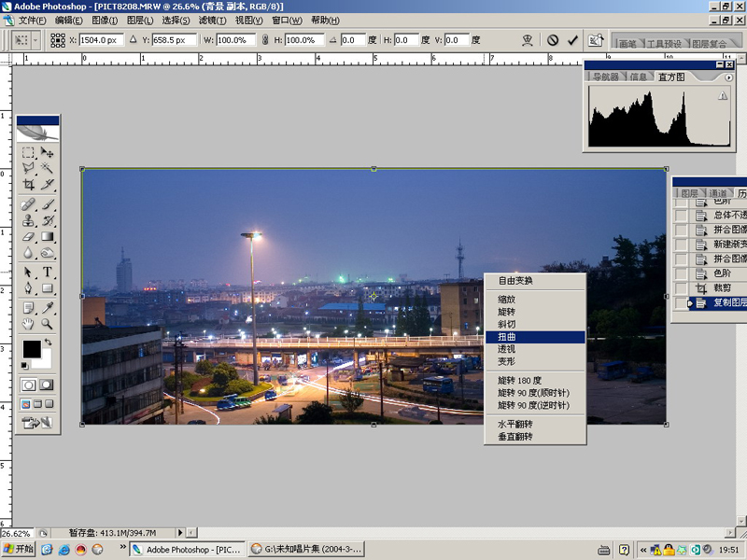The height and width of the screenshot is (560, 747).
Task: Select the Sponge tool
Action: point(47,252)
